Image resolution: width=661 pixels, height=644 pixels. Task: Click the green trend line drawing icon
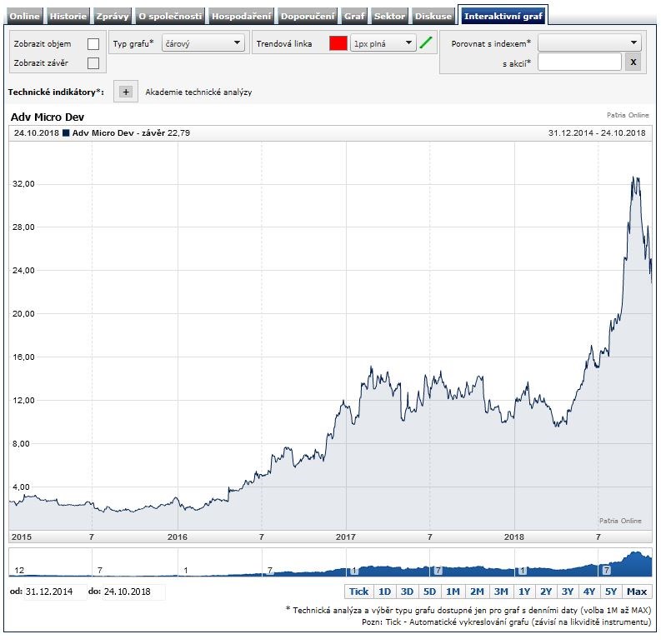pos(427,43)
